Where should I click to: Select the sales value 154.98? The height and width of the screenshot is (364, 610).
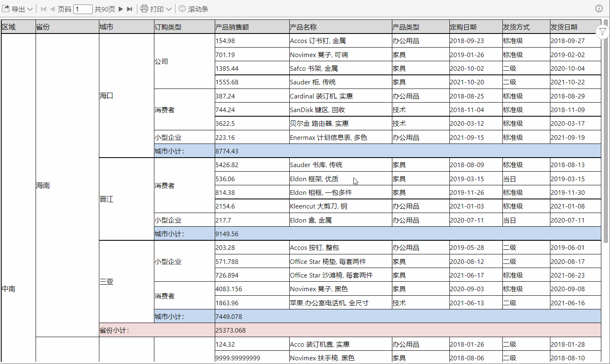click(x=252, y=41)
